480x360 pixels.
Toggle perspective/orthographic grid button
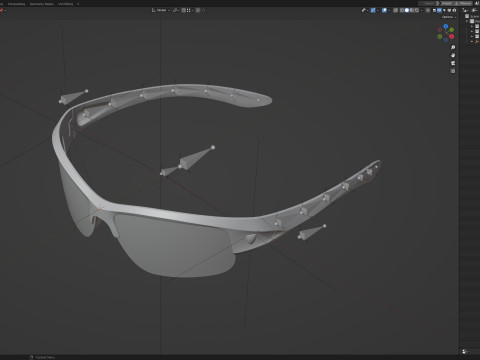[x=453, y=71]
